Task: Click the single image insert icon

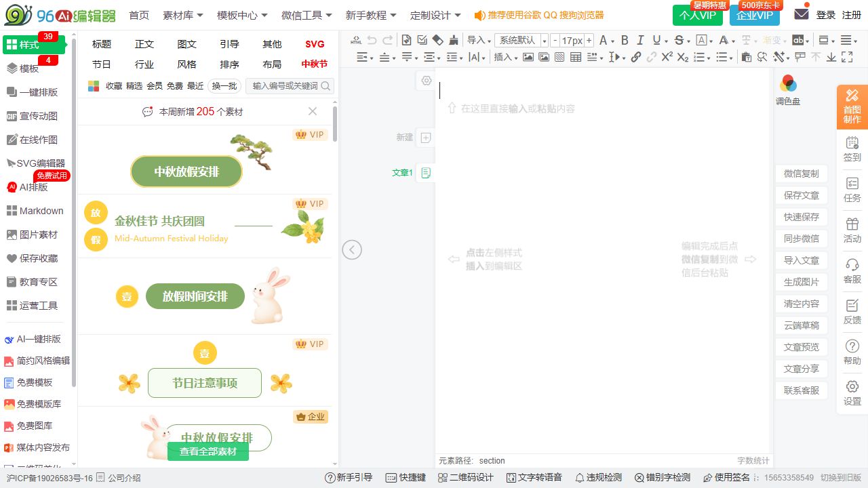Action: 528,57
